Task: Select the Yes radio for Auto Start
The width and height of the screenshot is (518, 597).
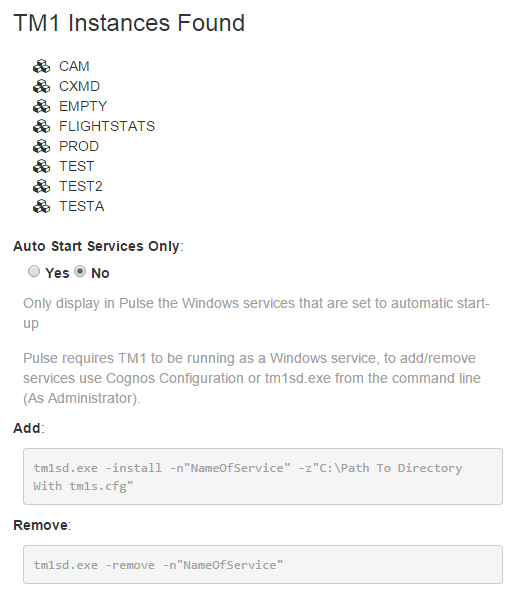Action: pyautogui.click(x=34, y=271)
